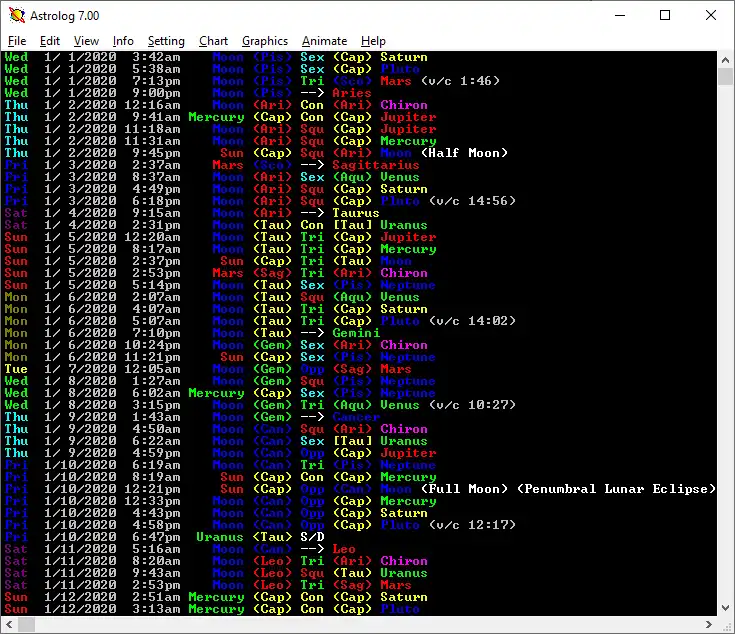Click the Astrolog app icon in title bar

tap(17, 15)
